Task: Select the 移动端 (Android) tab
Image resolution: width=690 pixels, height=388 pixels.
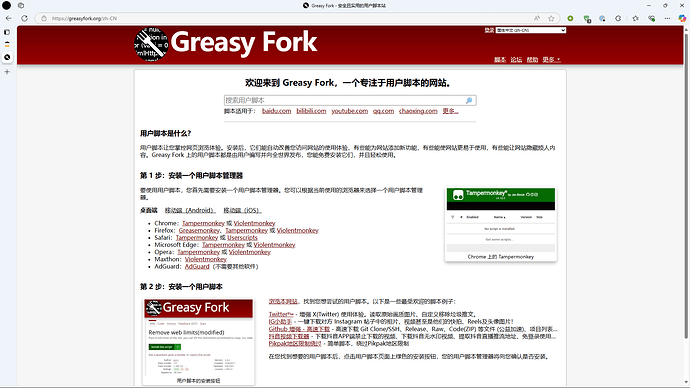Action: coord(191,210)
